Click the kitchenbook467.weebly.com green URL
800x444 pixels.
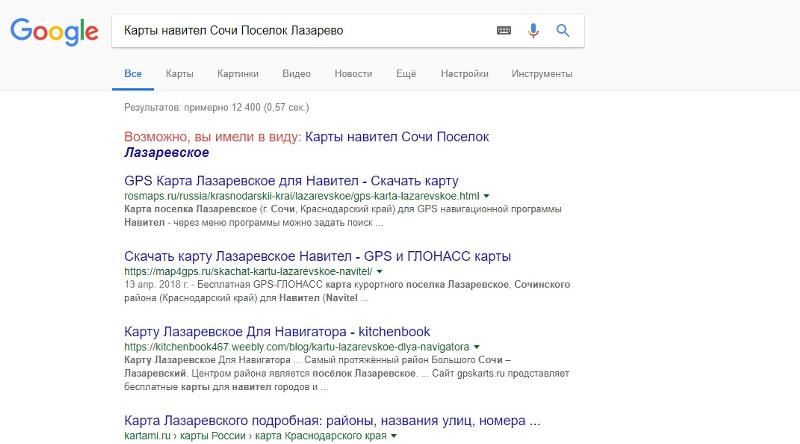(296, 347)
